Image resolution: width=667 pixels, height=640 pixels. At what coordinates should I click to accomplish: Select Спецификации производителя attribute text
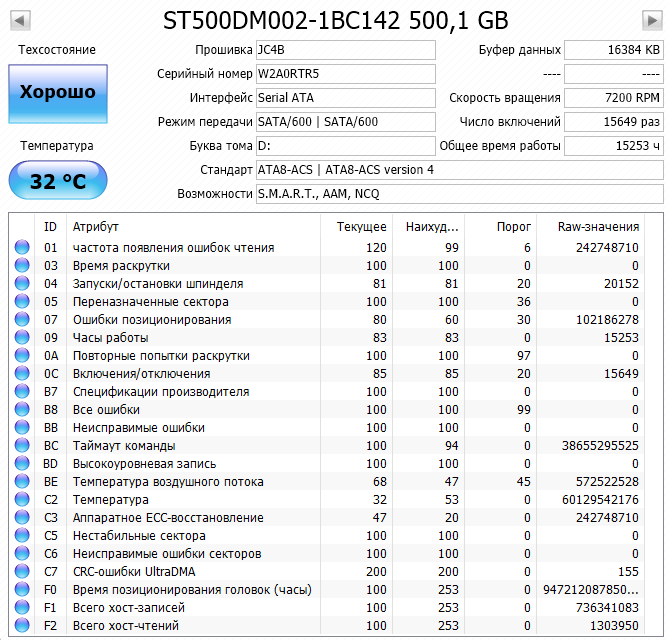161,392
